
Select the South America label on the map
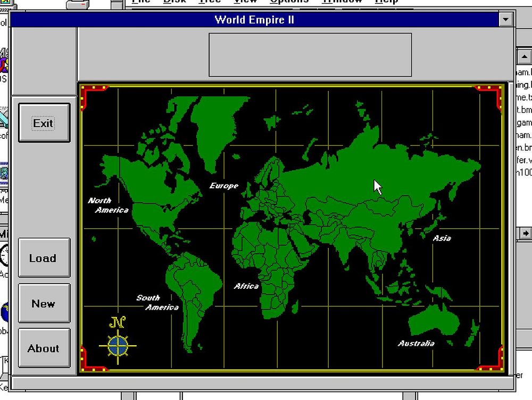click(157, 302)
